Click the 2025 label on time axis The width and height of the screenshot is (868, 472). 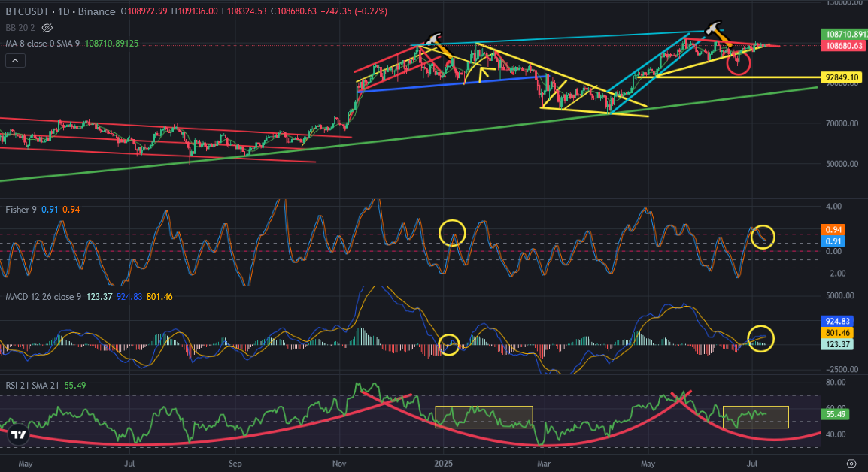click(444, 464)
